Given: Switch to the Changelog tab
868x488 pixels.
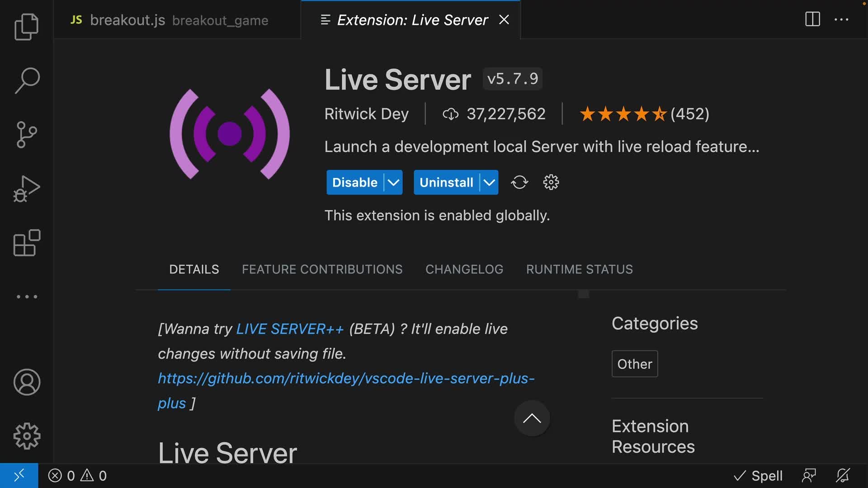Looking at the screenshot, I should [464, 269].
